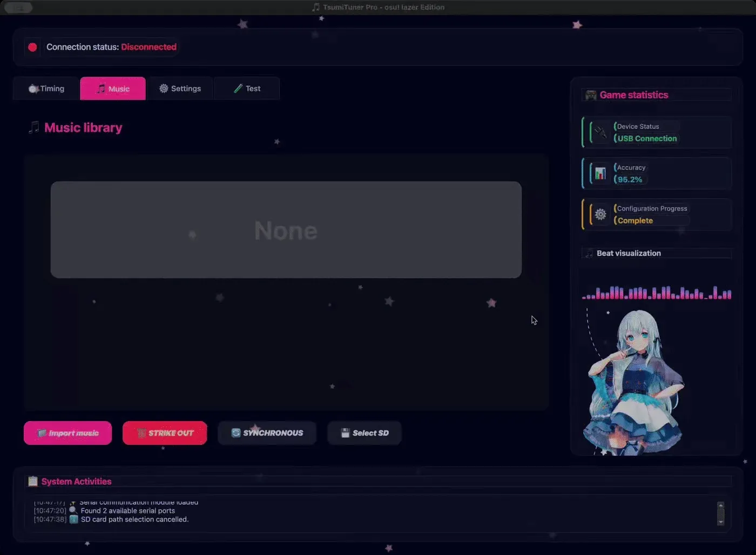This screenshot has height=555, width=756.
Task: Click the icon in SD card path log entry
Action: (x=74, y=519)
